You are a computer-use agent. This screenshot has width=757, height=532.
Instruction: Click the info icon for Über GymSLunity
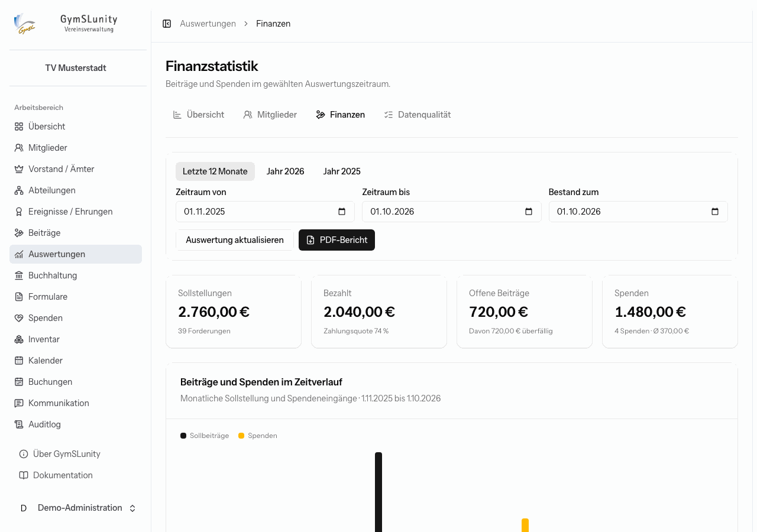[x=24, y=454]
